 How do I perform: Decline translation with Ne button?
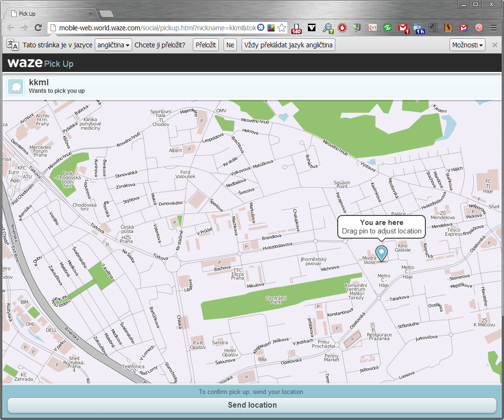230,45
